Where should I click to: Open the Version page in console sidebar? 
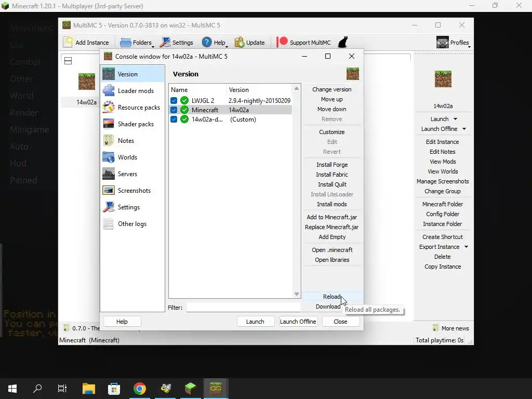point(132,74)
